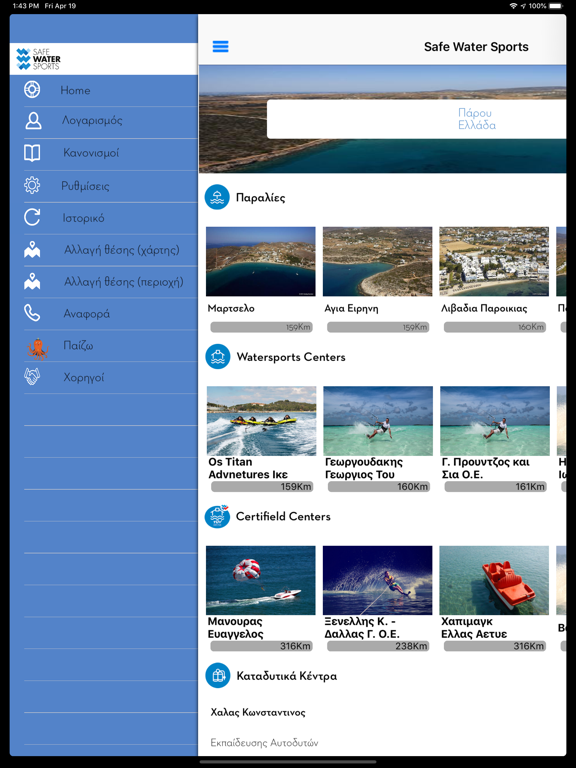The image size is (576, 768).
Task: Open the Watersports Centers section heading
Action: click(291, 357)
